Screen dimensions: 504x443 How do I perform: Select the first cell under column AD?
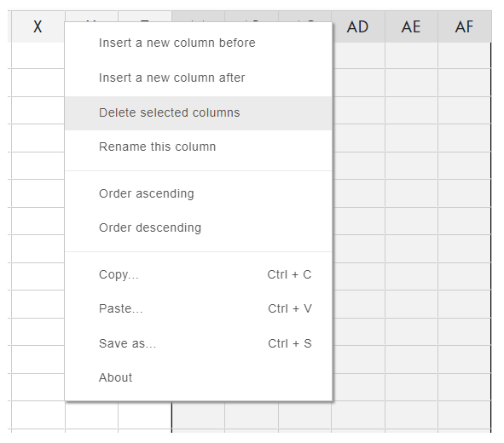359,55
